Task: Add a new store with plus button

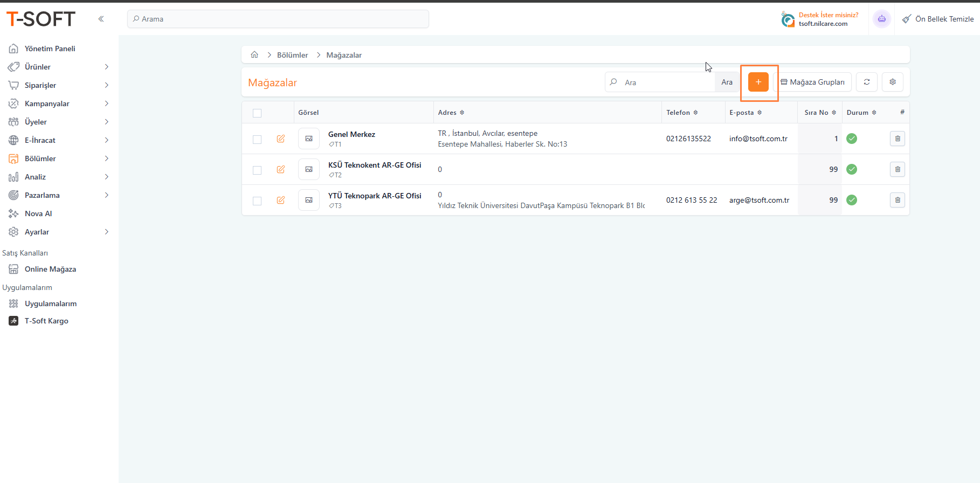Action: point(758,82)
